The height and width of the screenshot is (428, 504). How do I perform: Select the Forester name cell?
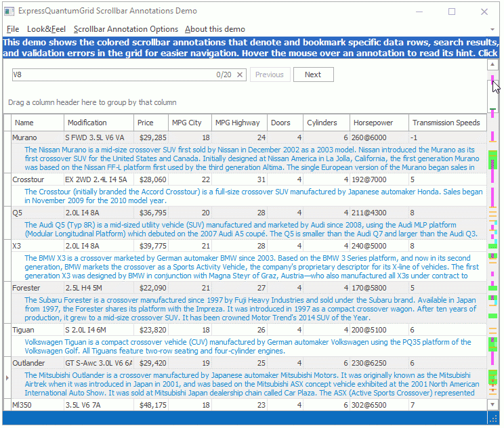click(x=38, y=288)
